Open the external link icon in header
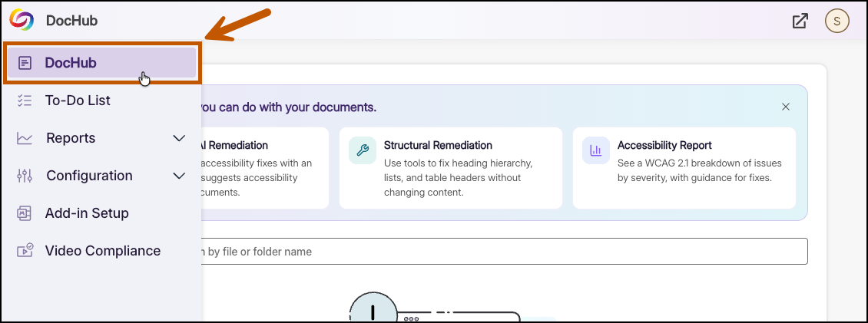Image resolution: width=868 pixels, height=323 pixels. (800, 21)
